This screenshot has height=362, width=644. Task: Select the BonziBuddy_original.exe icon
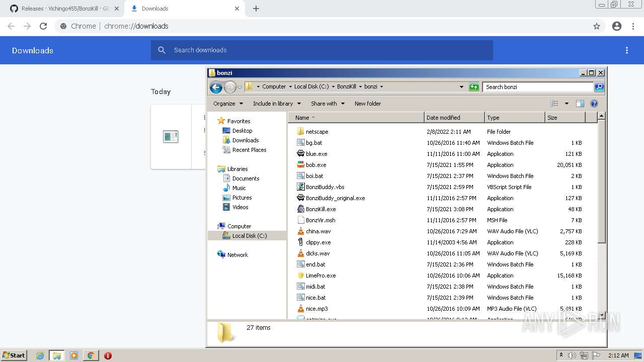(300, 198)
